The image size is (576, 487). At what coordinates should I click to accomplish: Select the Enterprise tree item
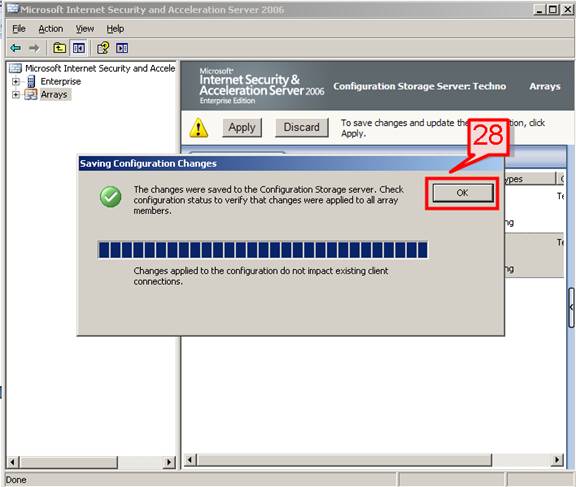tap(61, 82)
